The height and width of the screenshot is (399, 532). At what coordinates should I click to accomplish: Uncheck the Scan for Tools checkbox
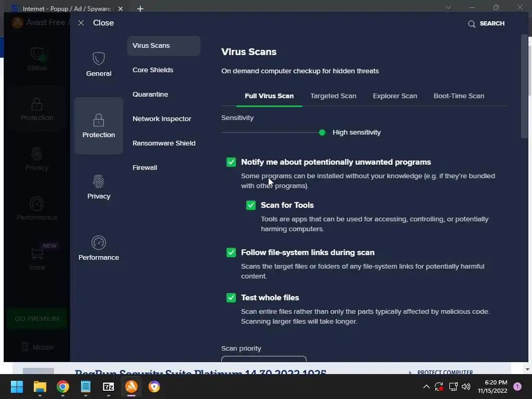click(x=251, y=205)
